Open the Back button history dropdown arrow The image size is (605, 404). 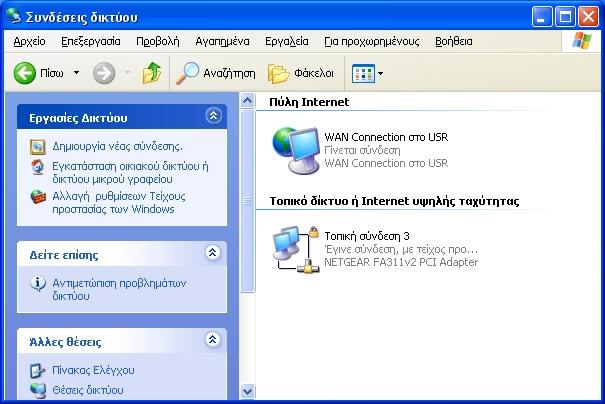[x=76, y=73]
